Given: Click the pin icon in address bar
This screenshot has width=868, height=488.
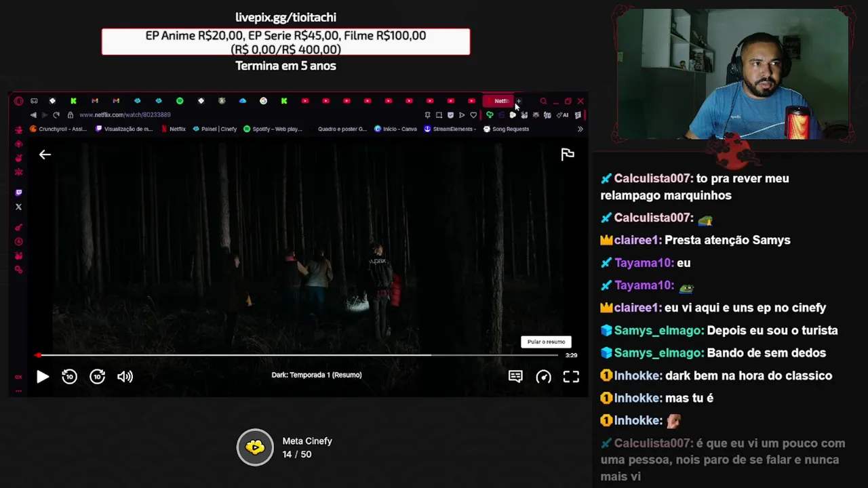Looking at the screenshot, I should coord(427,115).
